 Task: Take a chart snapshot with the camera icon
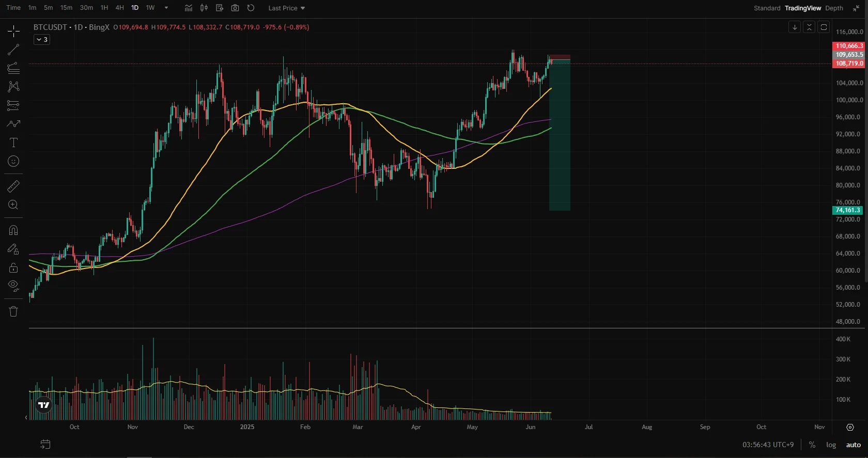pos(235,8)
